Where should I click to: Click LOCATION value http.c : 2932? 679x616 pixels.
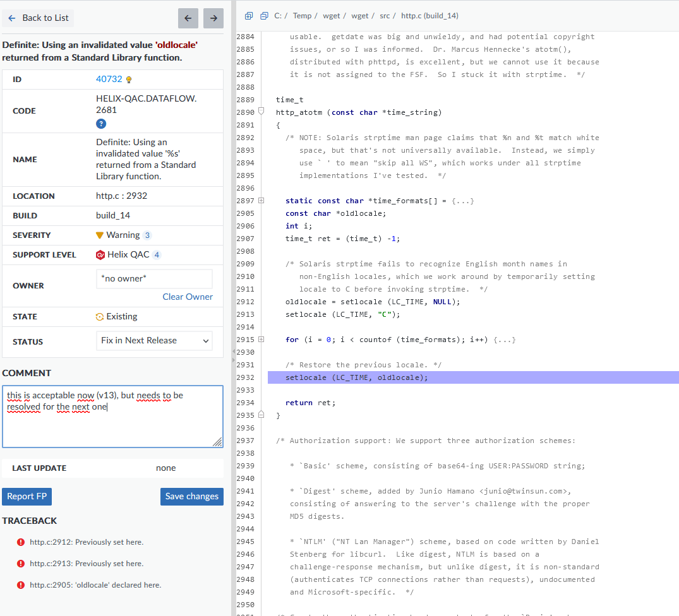coord(122,196)
